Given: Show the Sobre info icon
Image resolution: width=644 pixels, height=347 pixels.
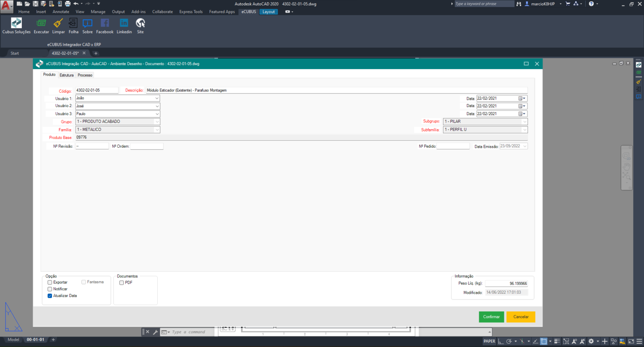Looking at the screenshot, I should pos(87,23).
